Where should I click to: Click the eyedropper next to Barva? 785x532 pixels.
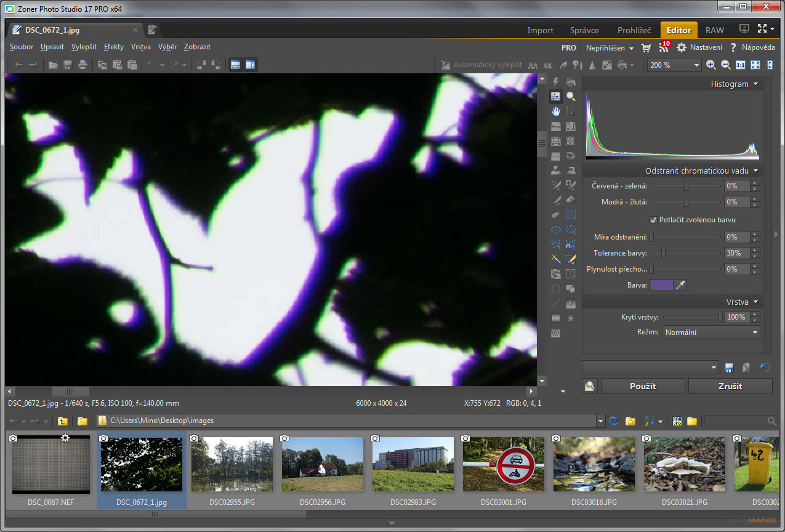[680, 285]
